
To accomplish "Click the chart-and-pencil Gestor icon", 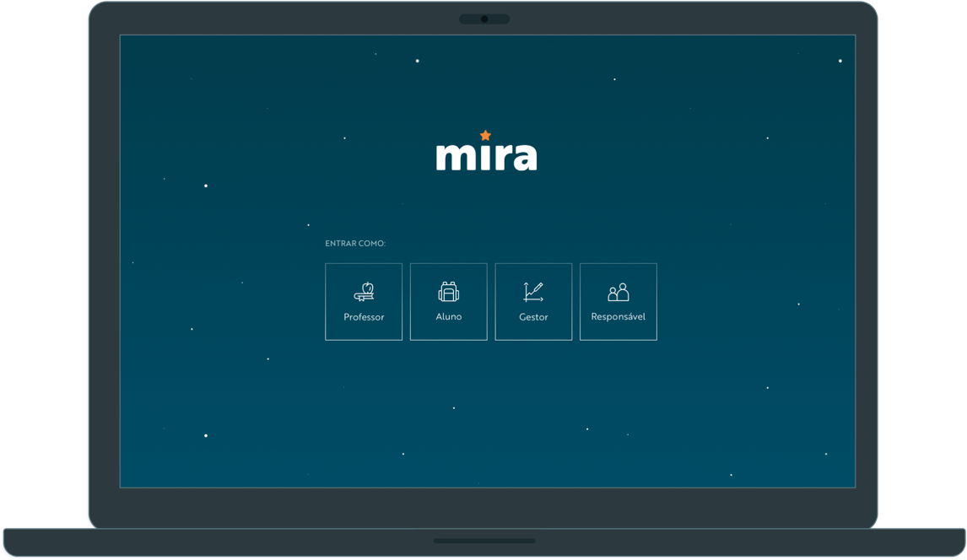I will (x=533, y=292).
